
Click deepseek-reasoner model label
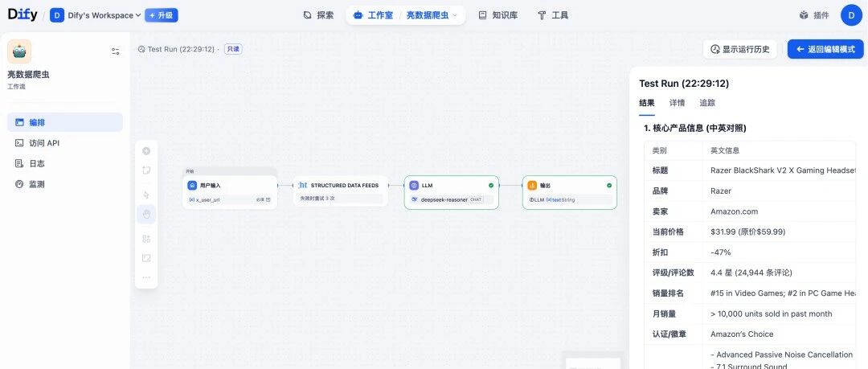[444, 199]
